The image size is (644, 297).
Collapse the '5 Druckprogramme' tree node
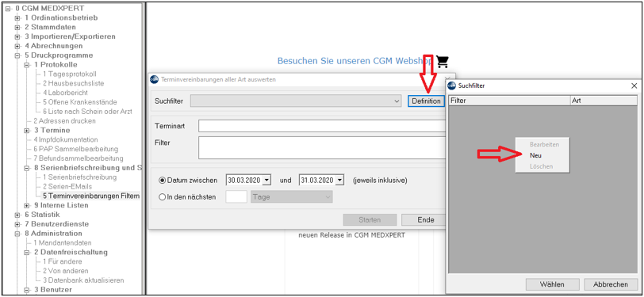17,55
